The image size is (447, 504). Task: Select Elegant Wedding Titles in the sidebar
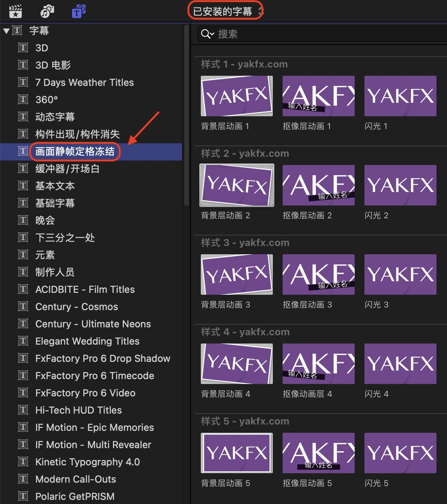[x=87, y=341]
